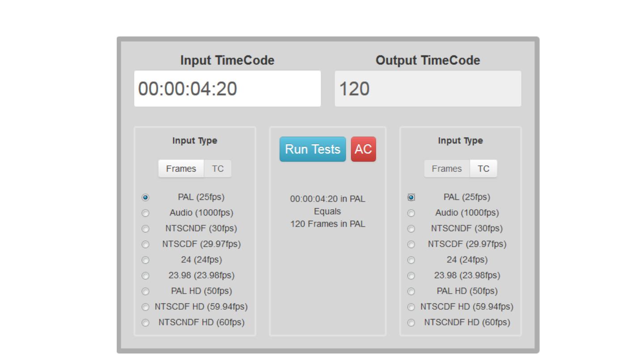Select PAL HD (50fps) in right panel
The width and height of the screenshot is (644, 362).
(x=411, y=291)
